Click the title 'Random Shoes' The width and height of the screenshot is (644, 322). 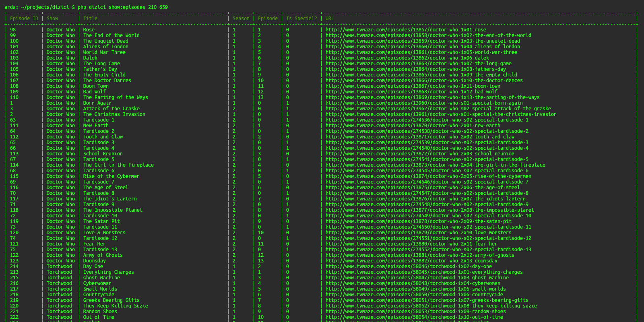(100, 312)
